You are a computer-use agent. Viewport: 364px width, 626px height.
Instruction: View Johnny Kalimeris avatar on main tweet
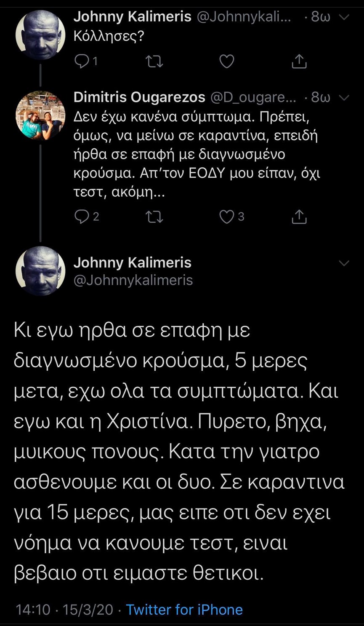tap(40, 271)
